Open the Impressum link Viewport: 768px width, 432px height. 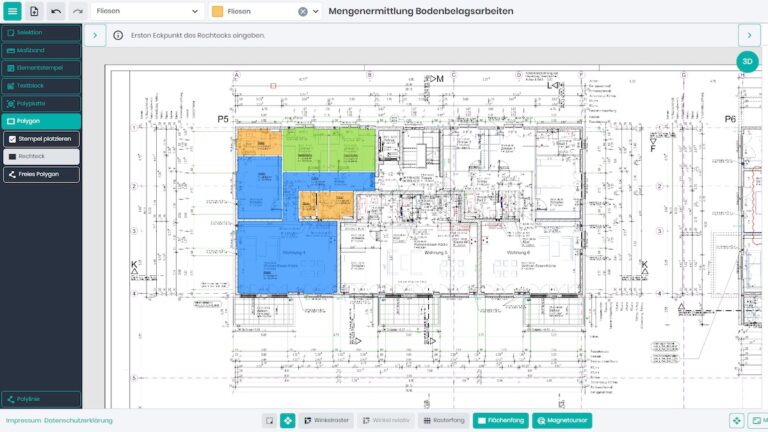click(x=21, y=421)
